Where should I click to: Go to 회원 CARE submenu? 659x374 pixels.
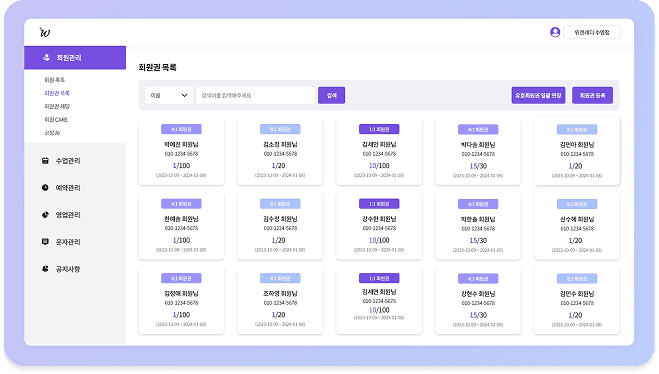point(56,120)
